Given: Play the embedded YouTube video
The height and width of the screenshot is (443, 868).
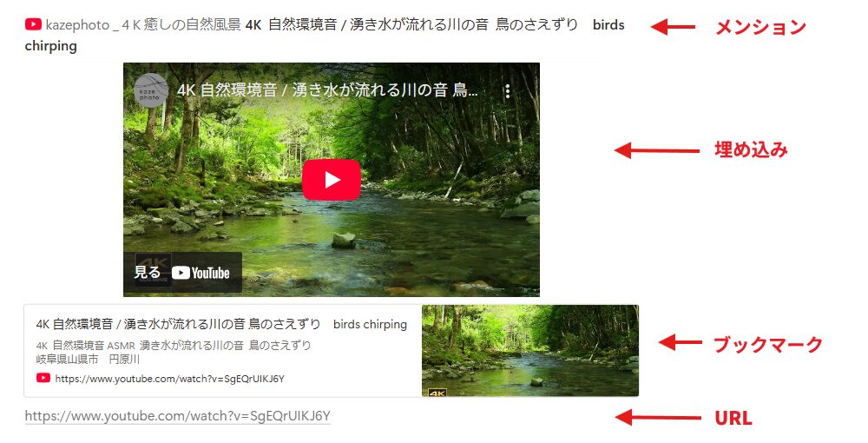Looking at the screenshot, I should (331, 180).
